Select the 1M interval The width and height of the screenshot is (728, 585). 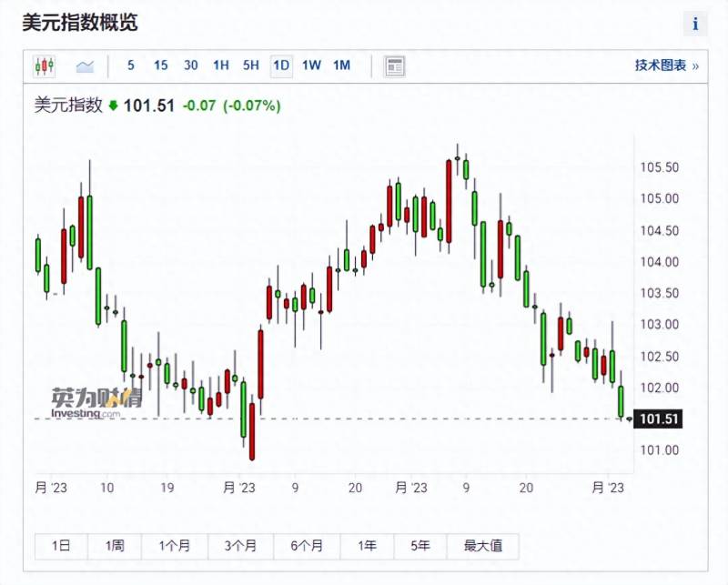point(342,66)
